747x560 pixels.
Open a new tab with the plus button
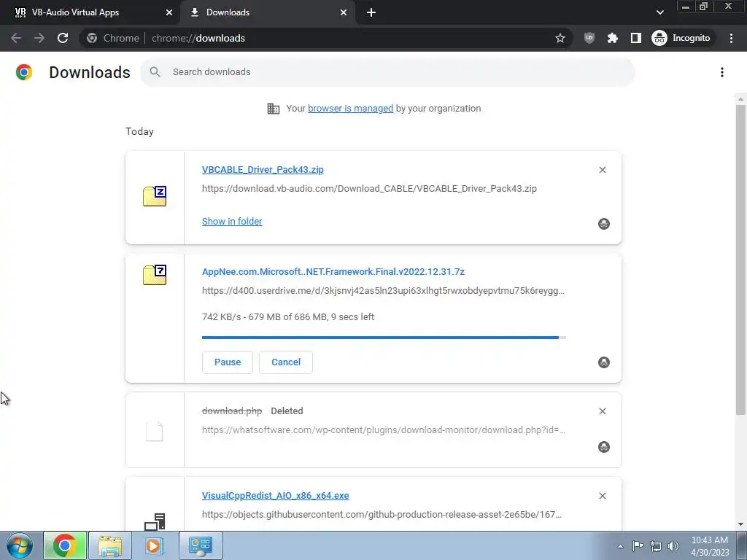[371, 12]
